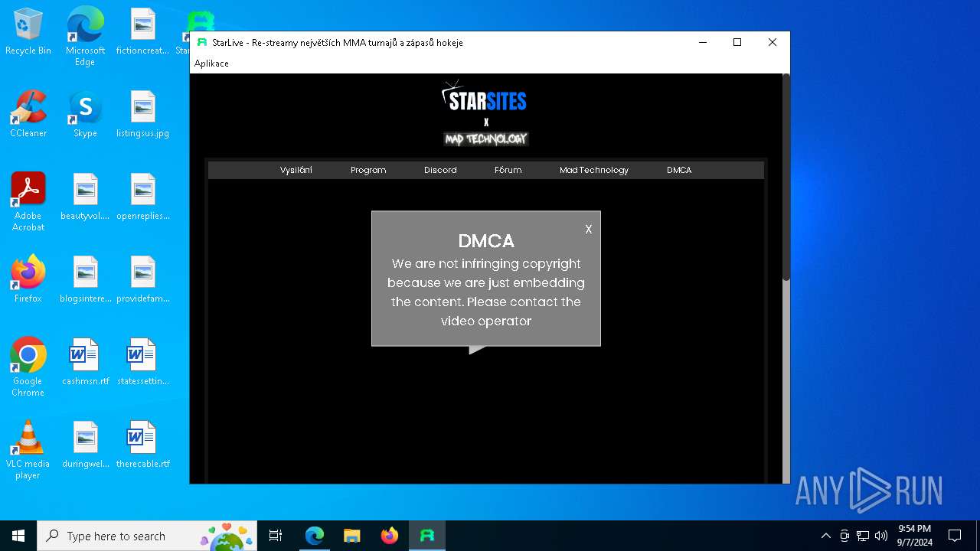
Task: Open VLC media player desktop shortcut
Action: 28,450
